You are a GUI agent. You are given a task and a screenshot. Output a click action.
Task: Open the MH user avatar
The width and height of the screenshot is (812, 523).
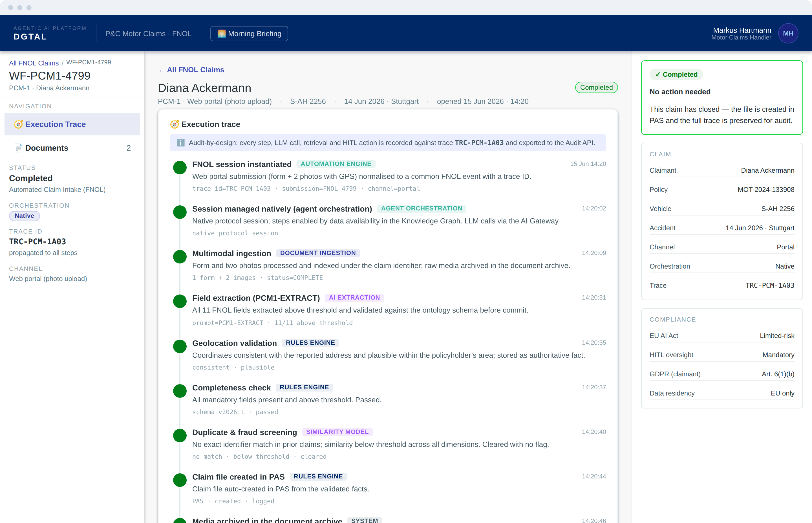(x=787, y=33)
